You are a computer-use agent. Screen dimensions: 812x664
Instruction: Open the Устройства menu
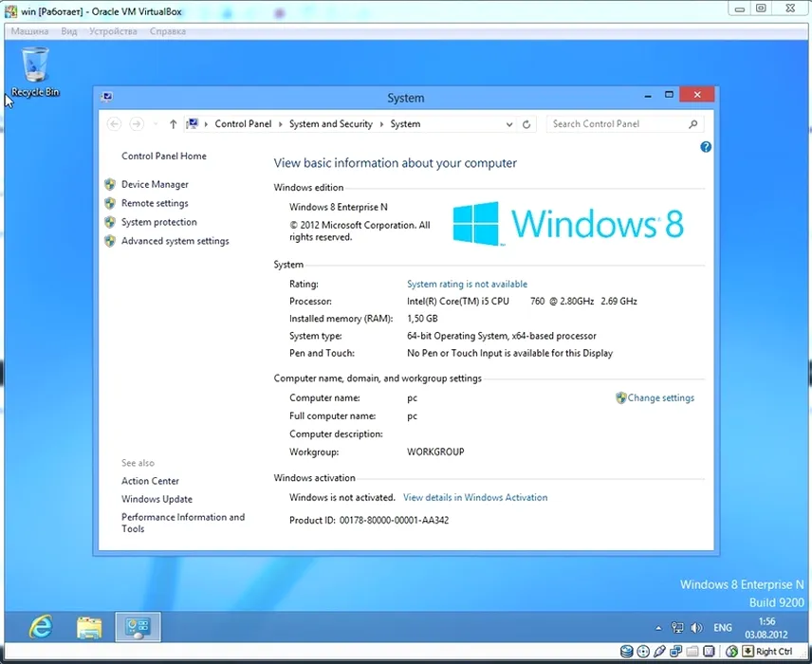113,31
